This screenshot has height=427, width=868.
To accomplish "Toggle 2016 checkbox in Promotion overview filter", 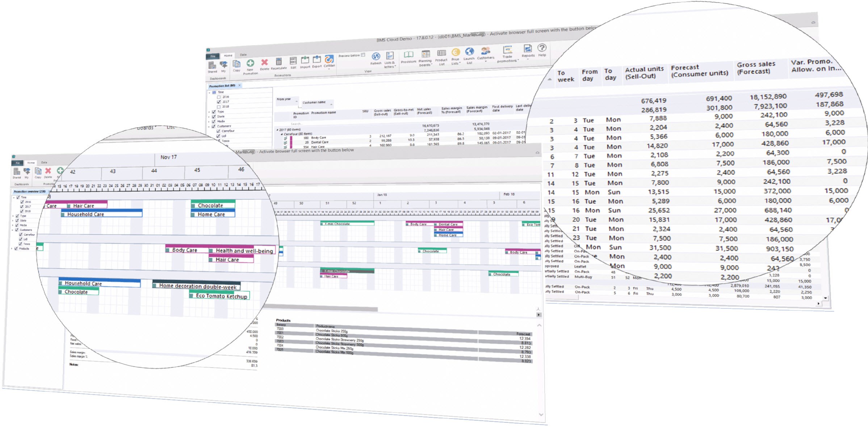I will (22, 202).
